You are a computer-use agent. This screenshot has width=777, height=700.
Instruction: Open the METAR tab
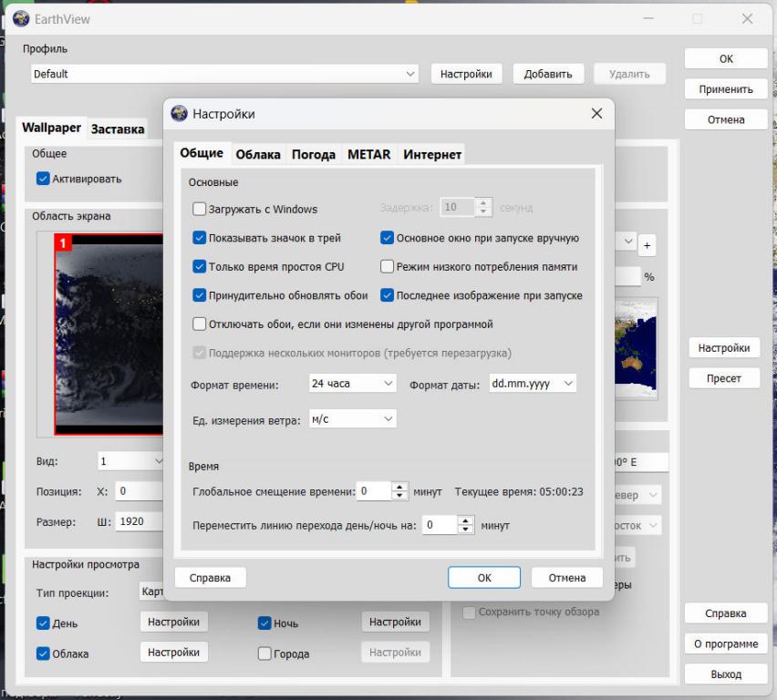tap(368, 155)
